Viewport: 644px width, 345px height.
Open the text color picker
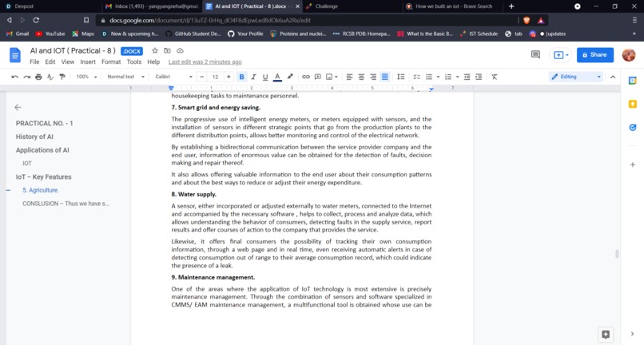click(x=277, y=77)
